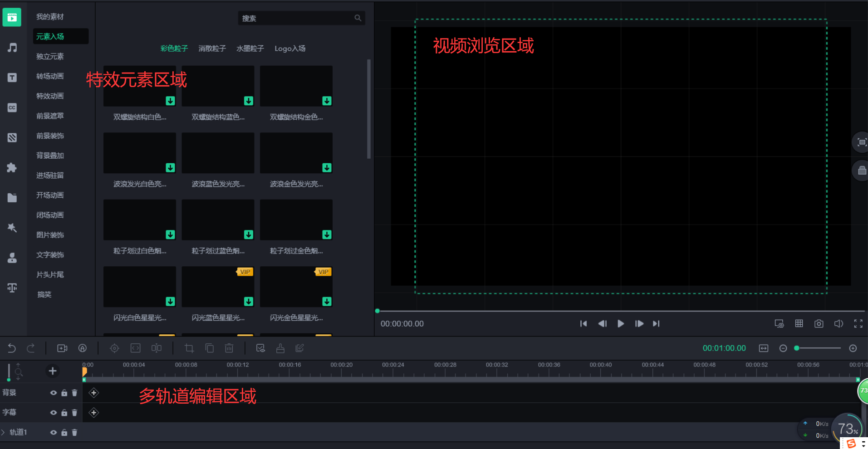Zoom in the timeline with plus icon
This screenshot has height=449, width=868.
pos(853,348)
